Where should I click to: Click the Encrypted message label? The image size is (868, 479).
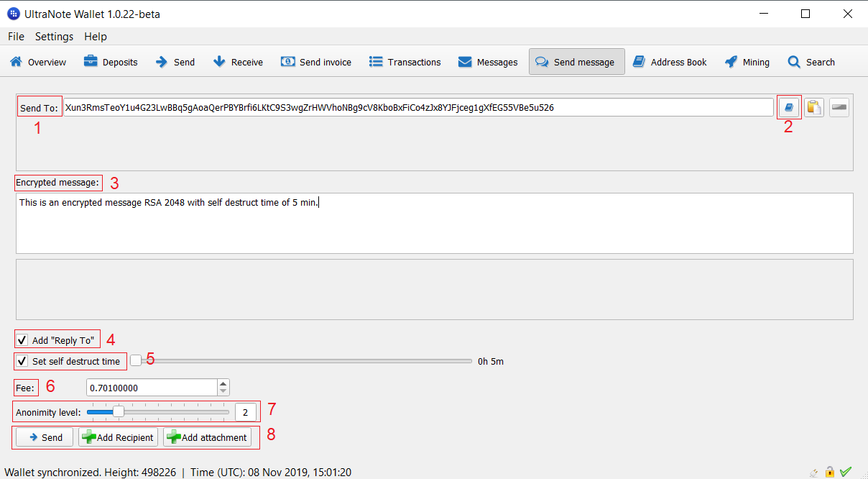pos(57,183)
